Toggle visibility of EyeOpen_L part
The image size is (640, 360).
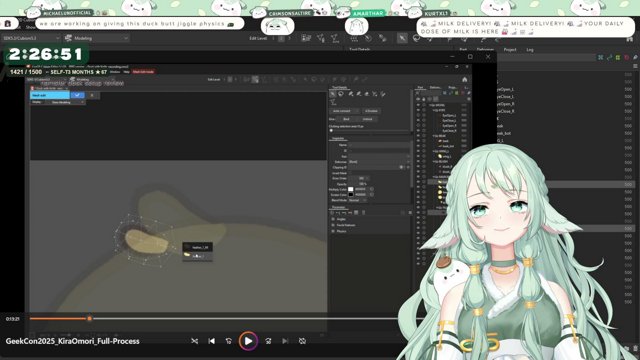418,116
